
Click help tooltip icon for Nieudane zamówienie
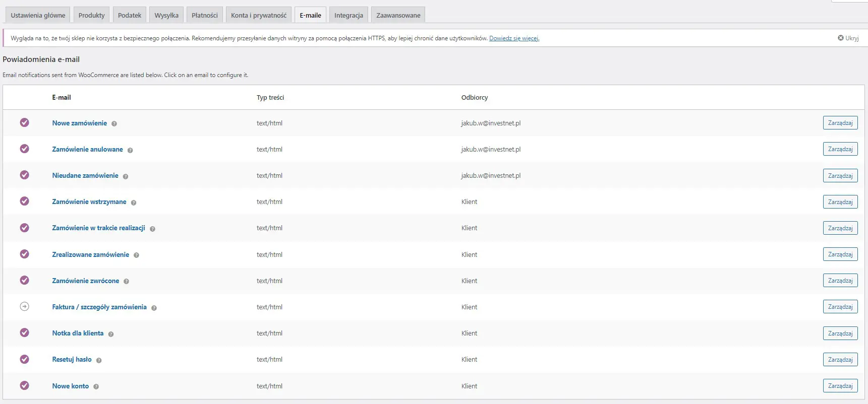(x=126, y=176)
